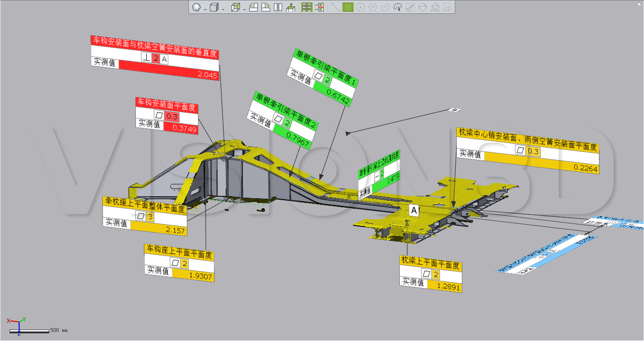Screen dimensions: 644x341
Task: Click the polygon shading display mode icon
Action: point(196,7)
